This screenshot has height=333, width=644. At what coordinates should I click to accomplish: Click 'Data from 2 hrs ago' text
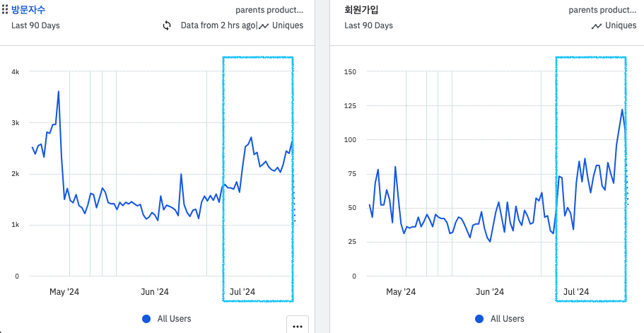click(218, 25)
